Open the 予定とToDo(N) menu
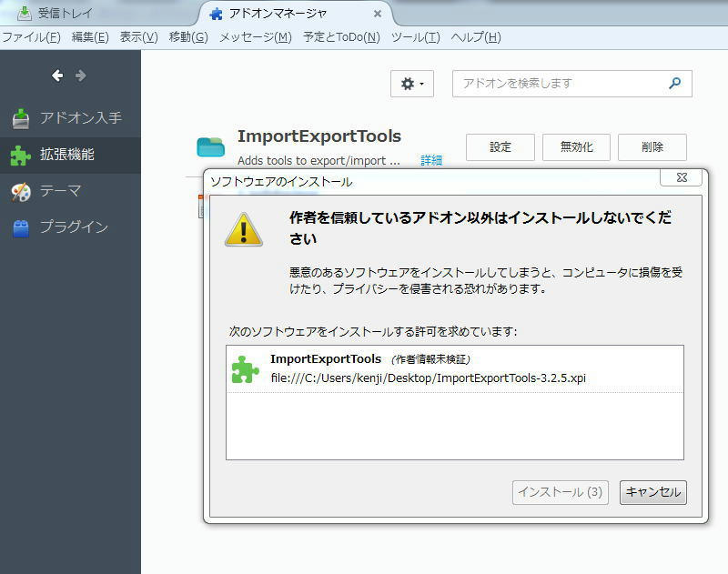728x574 pixels. click(341, 37)
